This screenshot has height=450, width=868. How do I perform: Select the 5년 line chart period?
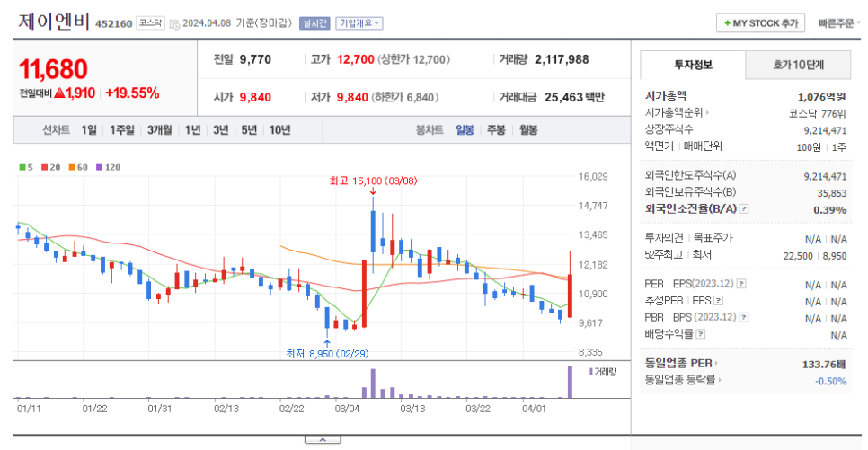[249, 130]
